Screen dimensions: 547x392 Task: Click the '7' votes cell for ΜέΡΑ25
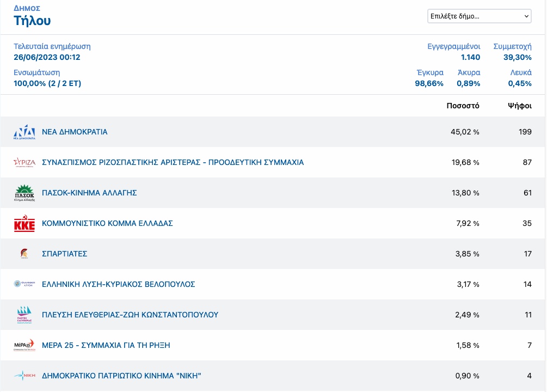click(530, 345)
